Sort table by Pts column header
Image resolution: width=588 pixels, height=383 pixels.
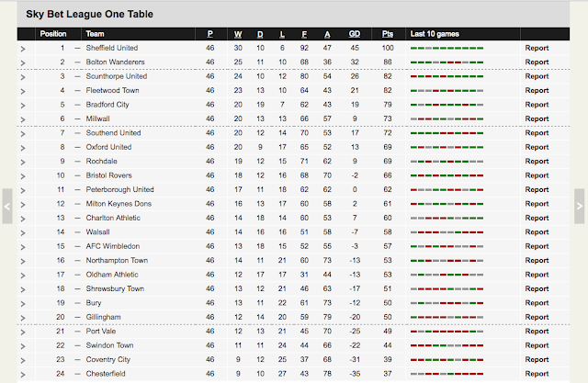388,34
